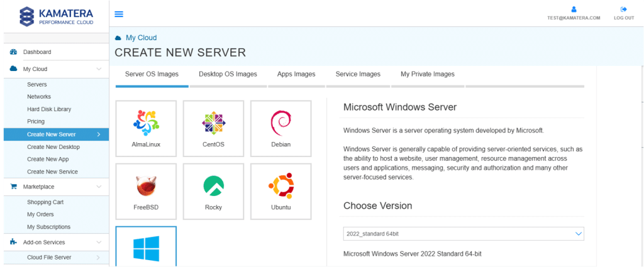Click the Choose Version heading
The height and width of the screenshot is (267, 644).
(x=378, y=205)
